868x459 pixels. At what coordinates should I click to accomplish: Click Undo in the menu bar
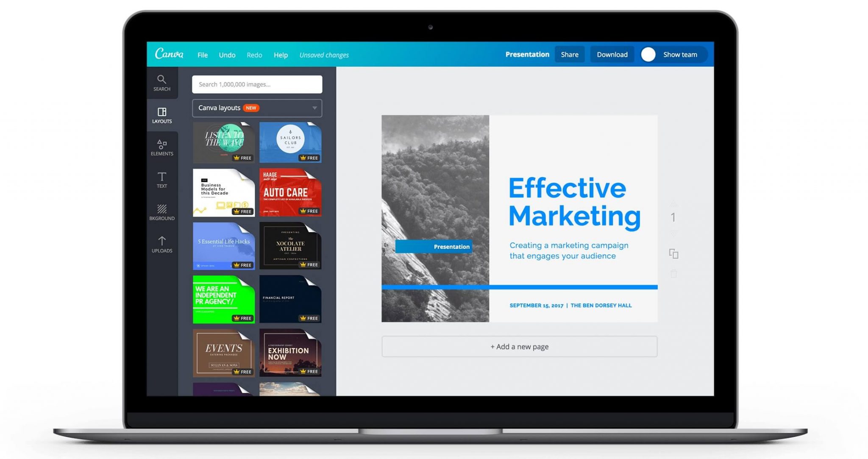click(226, 55)
